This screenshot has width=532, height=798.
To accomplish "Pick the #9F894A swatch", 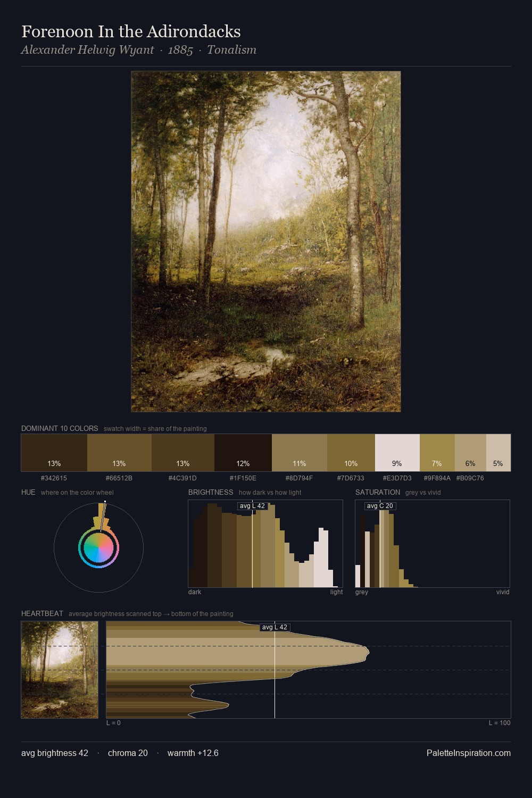I will click(437, 453).
